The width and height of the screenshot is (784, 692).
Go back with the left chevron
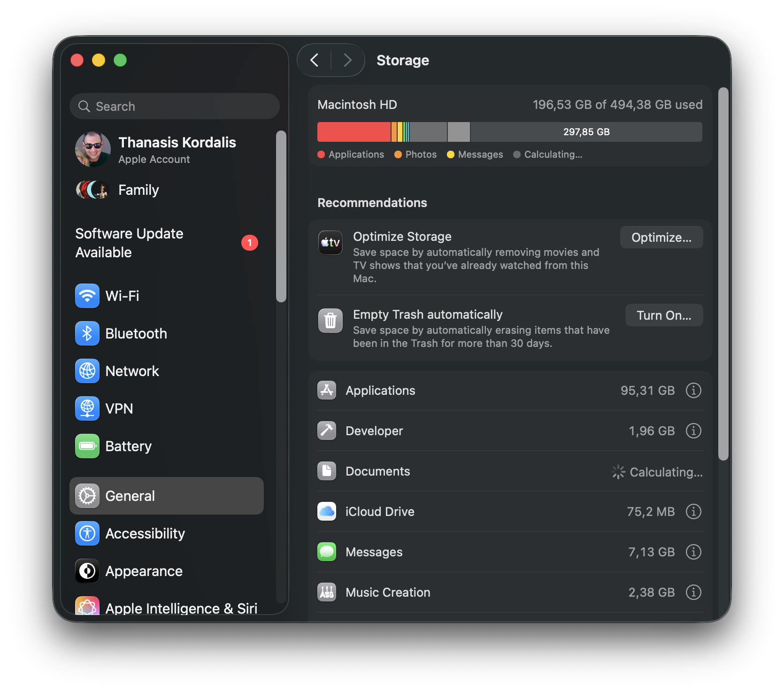[315, 60]
